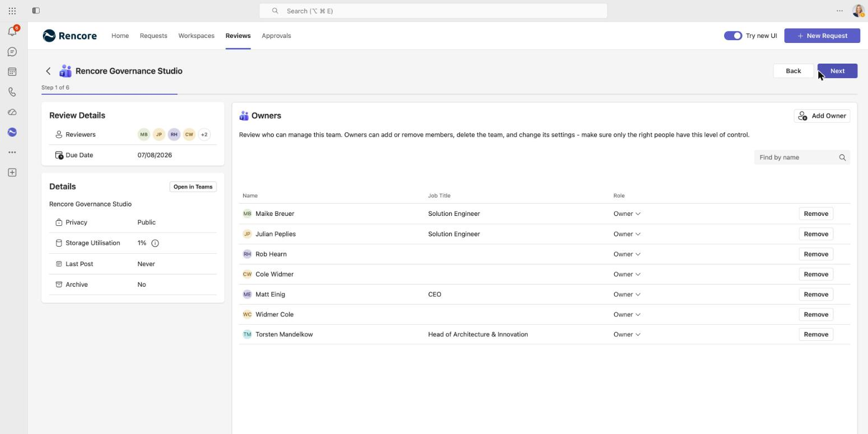Click Open in Teams button
868x434 pixels.
click(x=193, y=187)
